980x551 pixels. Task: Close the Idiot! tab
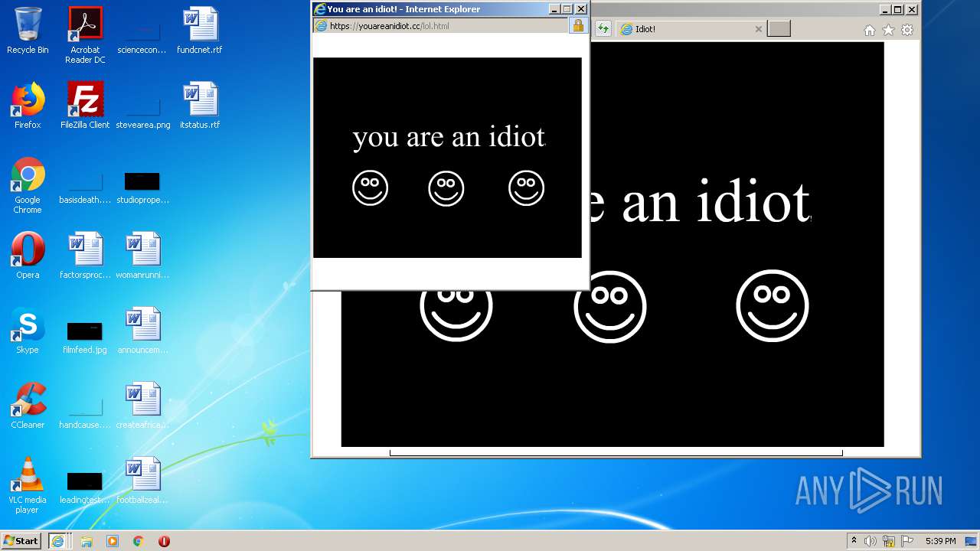tap(759, 29)
